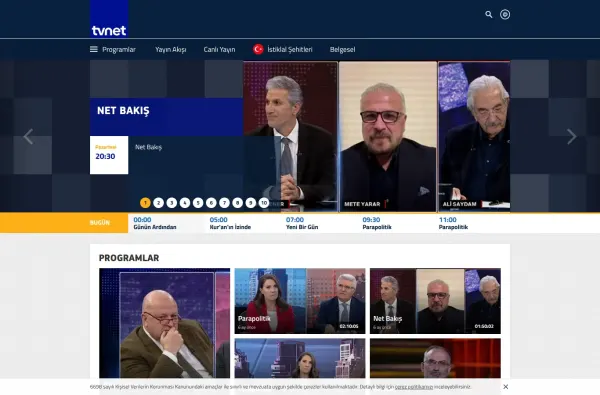The image size is (600, 395).
Task: Select carousel slide 8 dot
Action: click(238, 203)
